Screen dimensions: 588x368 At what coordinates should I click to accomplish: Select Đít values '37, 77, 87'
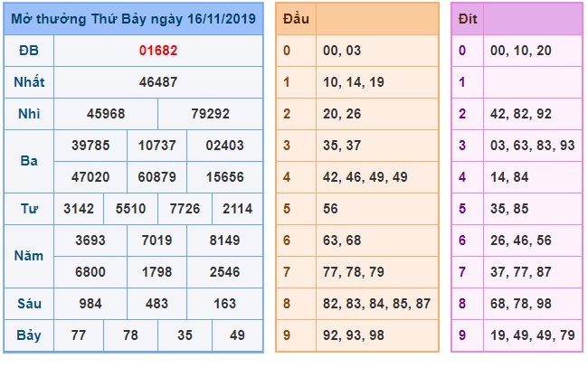click(521, 272)
